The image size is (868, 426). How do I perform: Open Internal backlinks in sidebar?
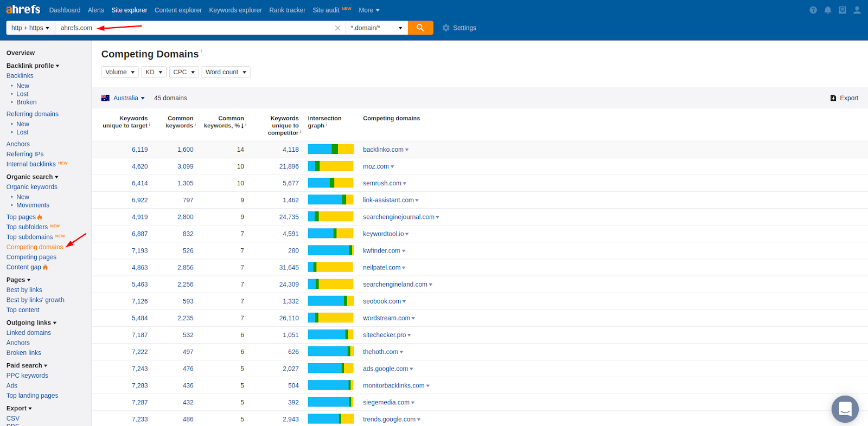[31, 164]
